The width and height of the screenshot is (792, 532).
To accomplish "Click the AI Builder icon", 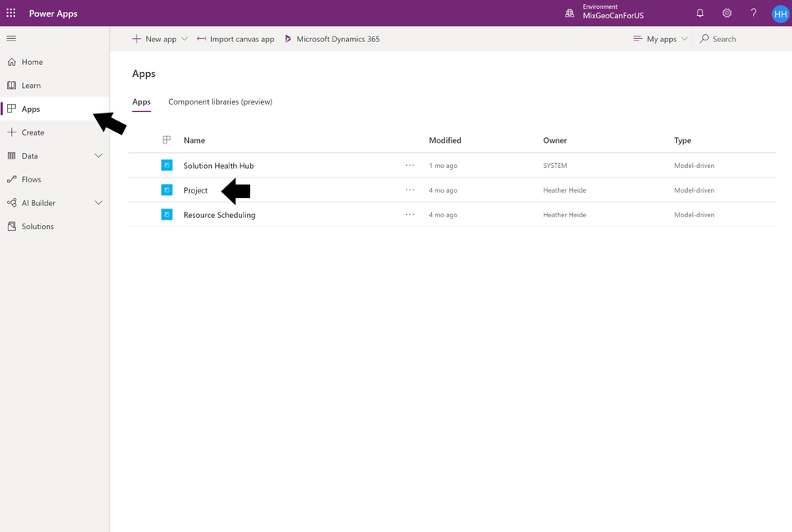I will [12, 203].
